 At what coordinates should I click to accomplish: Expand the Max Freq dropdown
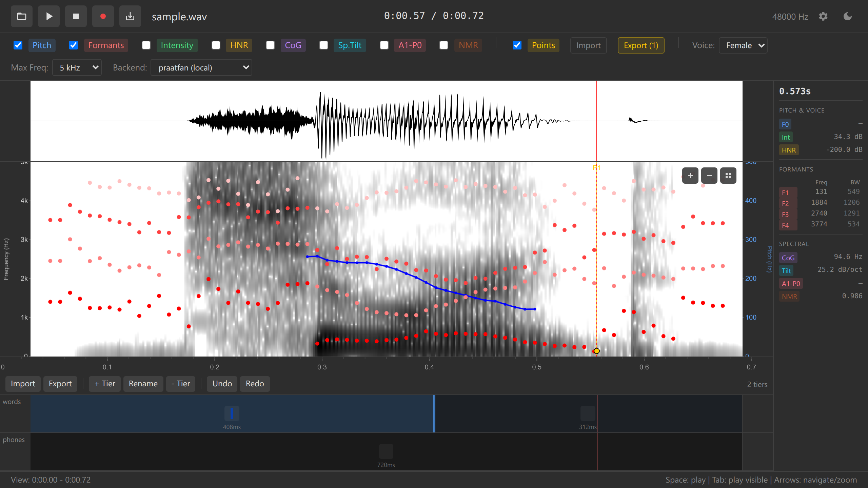(77, 67)
